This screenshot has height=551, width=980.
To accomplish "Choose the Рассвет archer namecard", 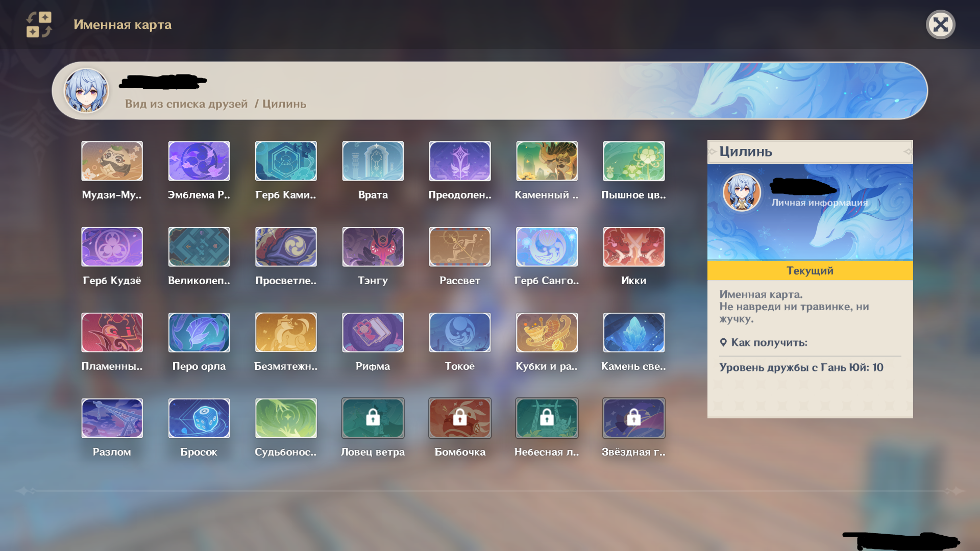I will (x=459, y=247).
